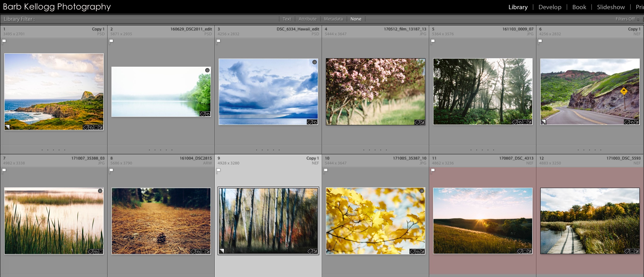This screenshot has height=277, width=644.
Task: Click the keyword tag badge on photo 1
Action: pos(86,127)
